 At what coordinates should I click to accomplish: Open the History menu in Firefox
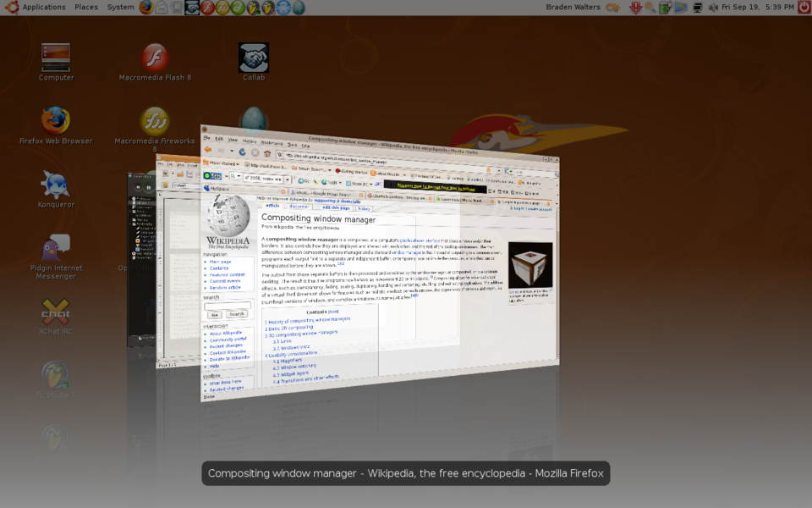[250, 141]
